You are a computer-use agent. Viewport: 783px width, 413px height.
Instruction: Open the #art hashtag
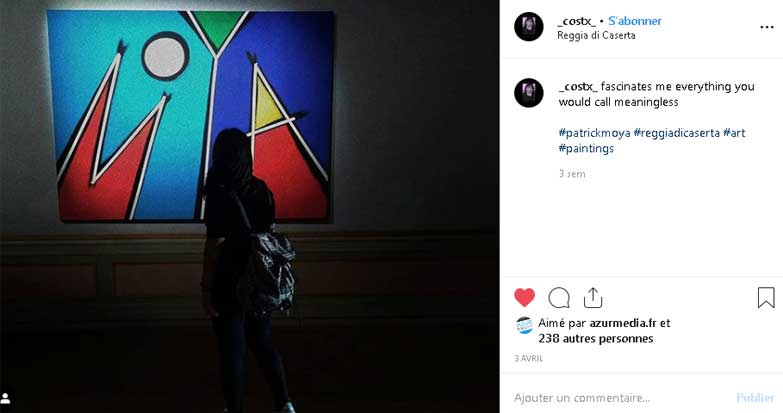point(734,133)
